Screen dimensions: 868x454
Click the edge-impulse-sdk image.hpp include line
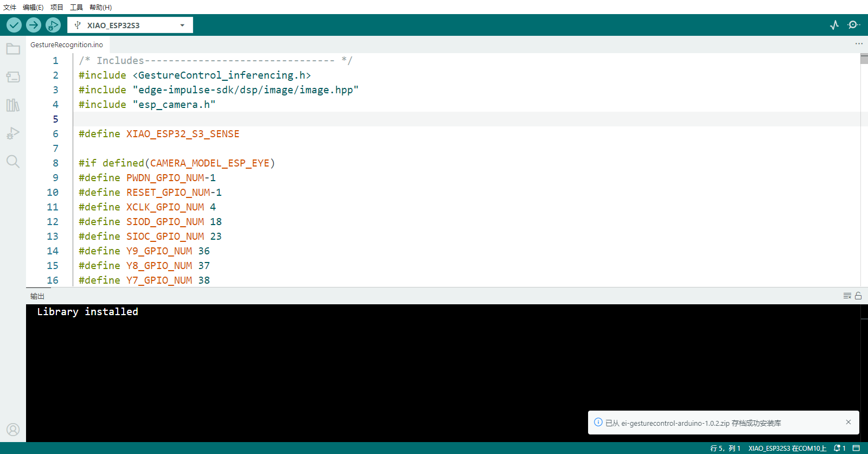(x=219, y=90)
